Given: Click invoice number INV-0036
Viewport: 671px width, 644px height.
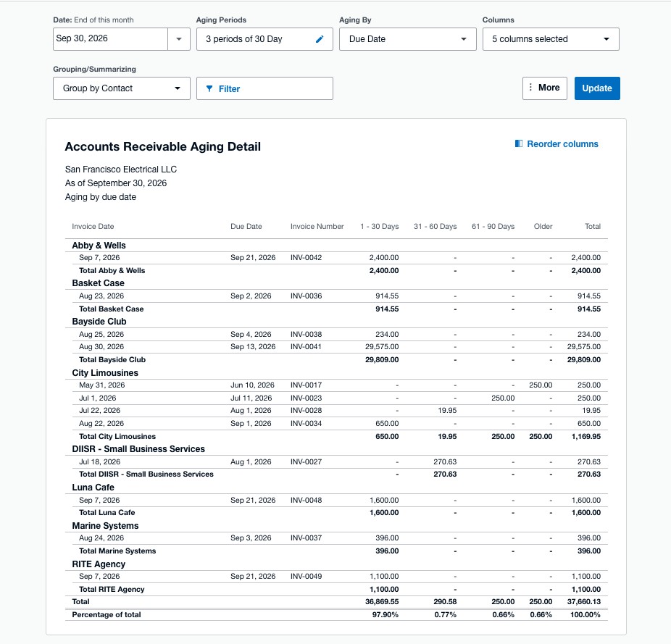Looking at the screenshot, I should (x=306, y=296).
